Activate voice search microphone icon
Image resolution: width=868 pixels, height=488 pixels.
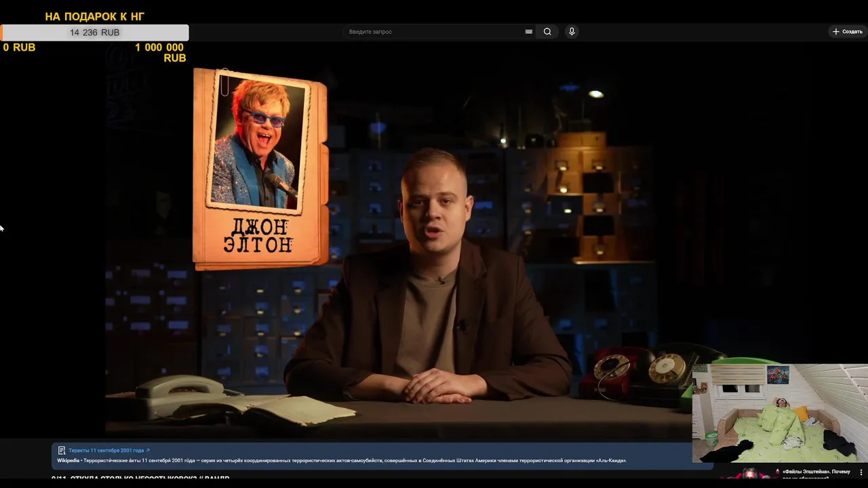tap(572, 32)
